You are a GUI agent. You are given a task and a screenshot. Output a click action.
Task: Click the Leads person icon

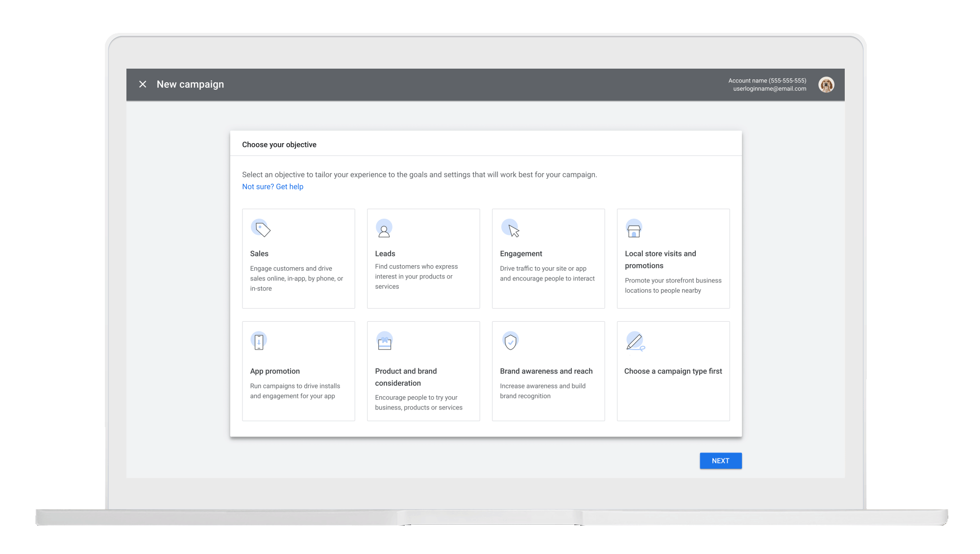(384, 228)
